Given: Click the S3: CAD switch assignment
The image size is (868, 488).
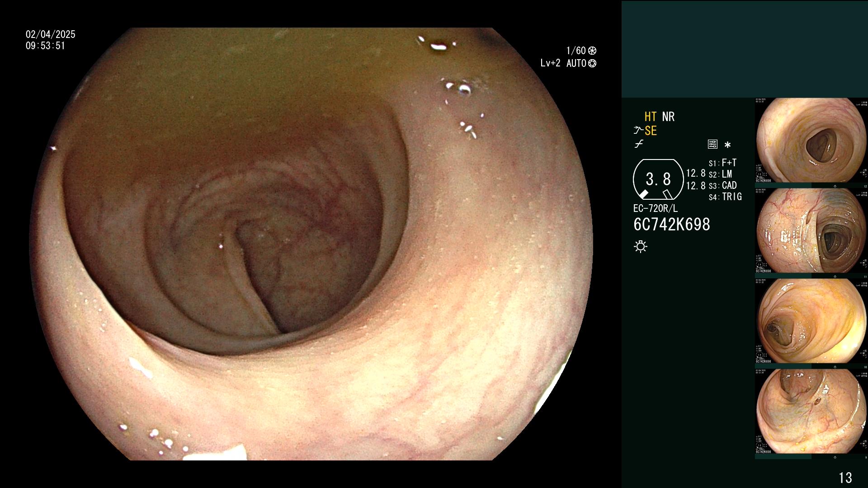Looking at the screenshot, I should click(x=722, y=185).
